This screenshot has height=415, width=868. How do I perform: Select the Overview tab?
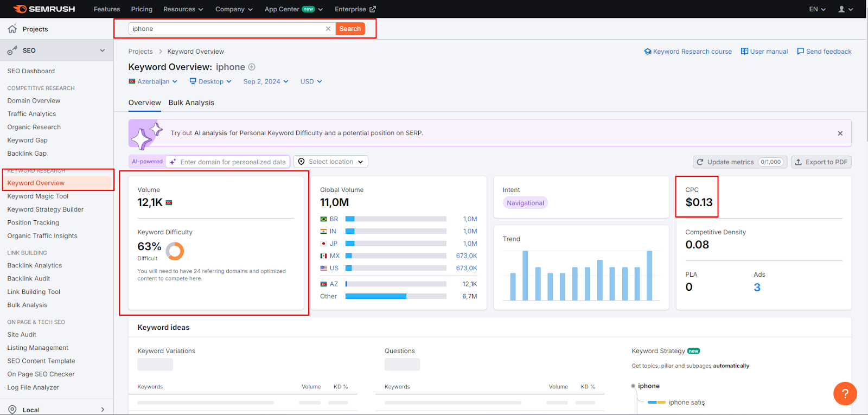click(x=145, y=103)
